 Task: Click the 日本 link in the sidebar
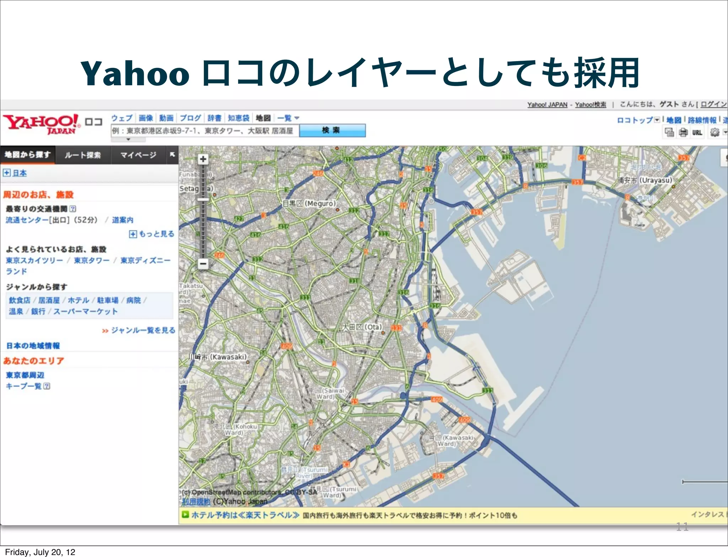pyautogui.click(x=20, y=173)
